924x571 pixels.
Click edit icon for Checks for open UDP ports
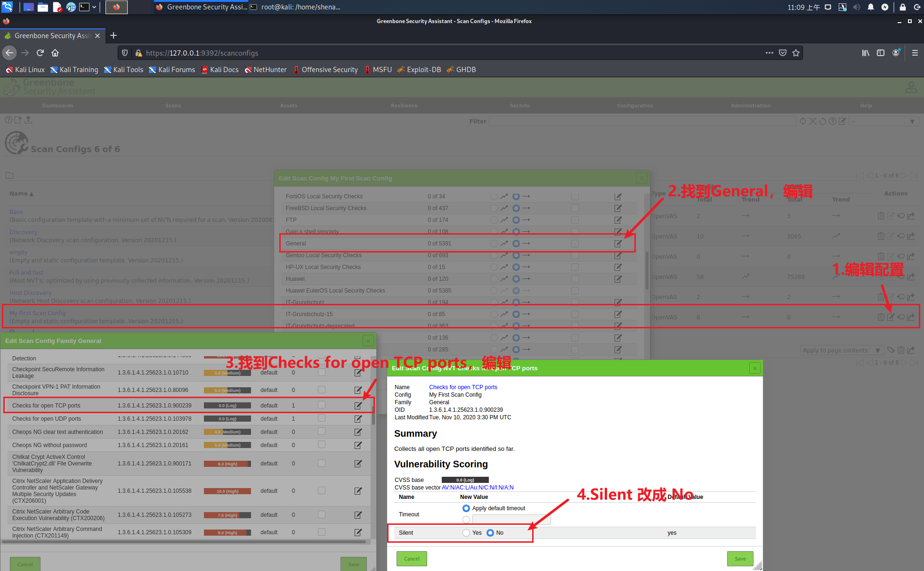click(x=358, y=418)
